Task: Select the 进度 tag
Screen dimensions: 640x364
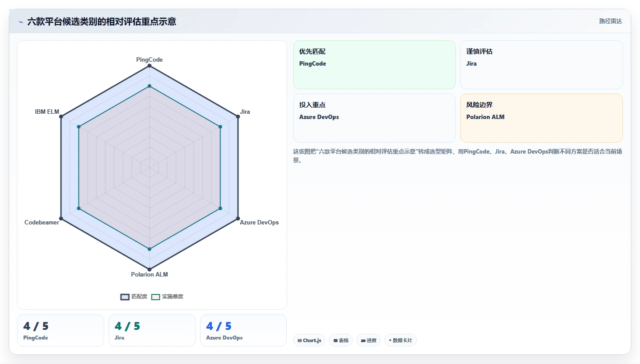Action: (369, 340)
